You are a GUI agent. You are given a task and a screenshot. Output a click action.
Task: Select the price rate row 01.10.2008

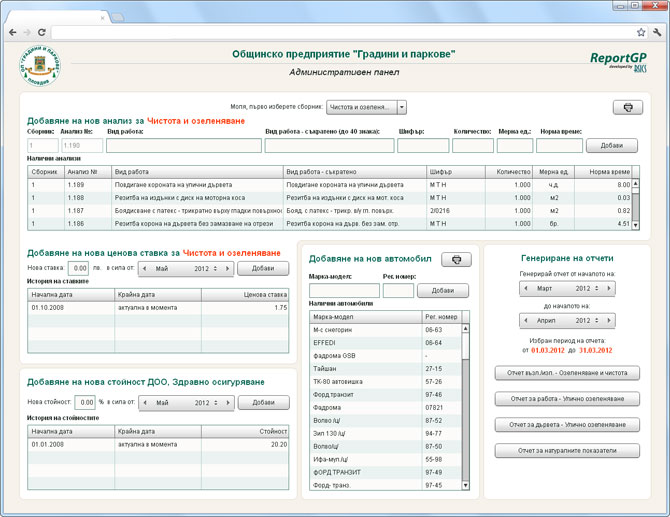click(158, 308)
